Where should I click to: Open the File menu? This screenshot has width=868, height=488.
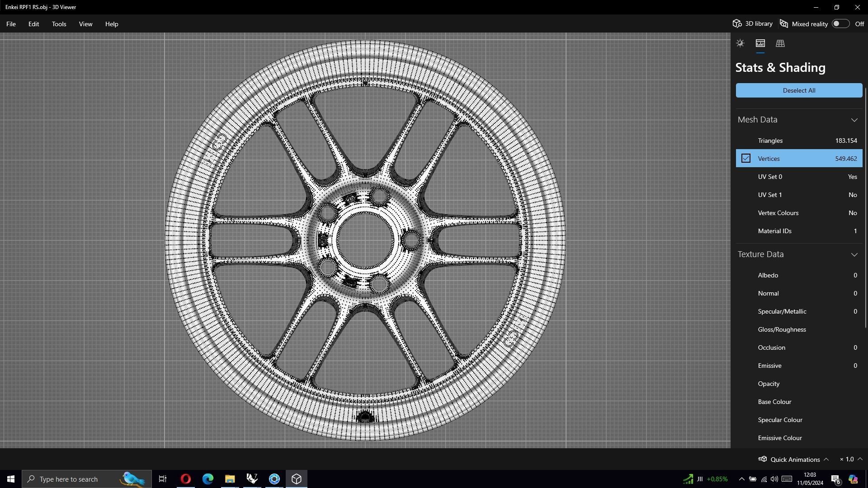11,24
